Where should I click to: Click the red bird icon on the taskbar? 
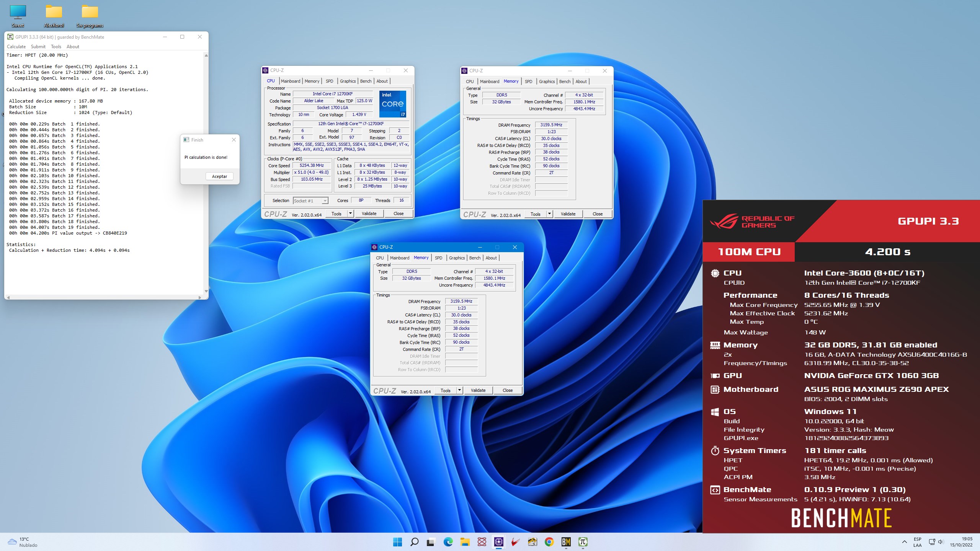click(x=515, y=542)
